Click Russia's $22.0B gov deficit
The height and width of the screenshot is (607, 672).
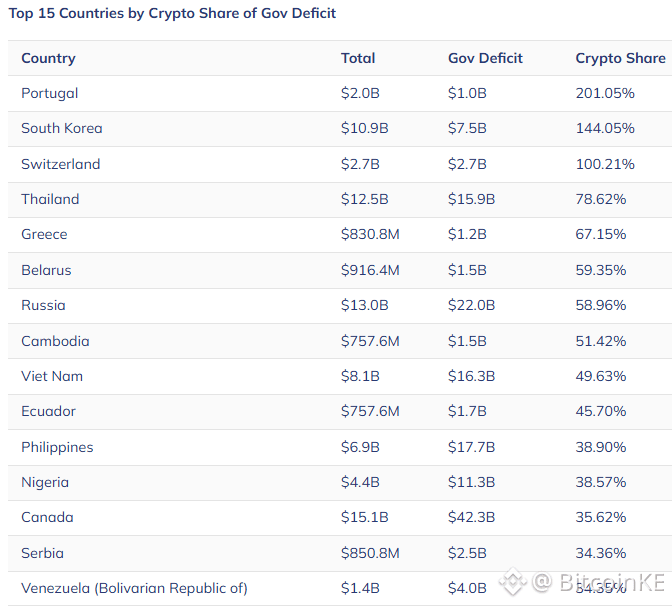(471, 305)
